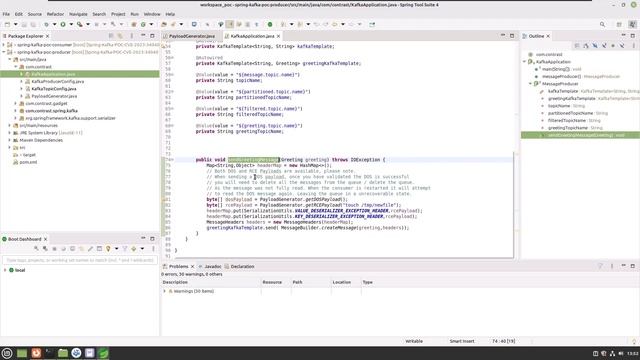Click the Boot Dashboard console window icon
The width and height of the screenshot is (640, 360).
click(x=99, y=249)
